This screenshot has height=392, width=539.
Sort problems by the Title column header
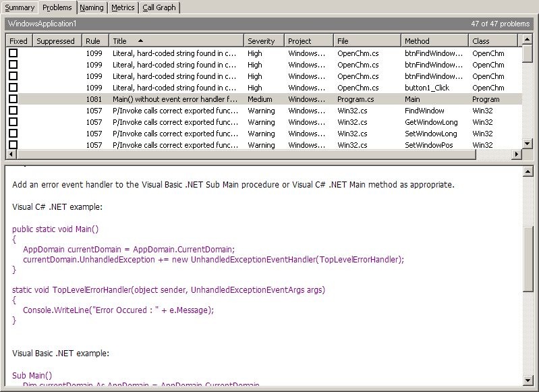coord(175,41)
